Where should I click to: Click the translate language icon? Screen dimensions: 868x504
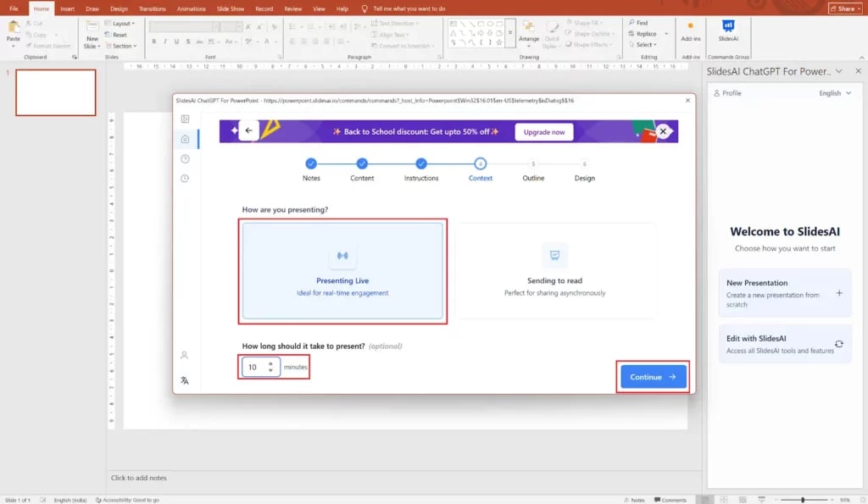(x=185, y=380)
